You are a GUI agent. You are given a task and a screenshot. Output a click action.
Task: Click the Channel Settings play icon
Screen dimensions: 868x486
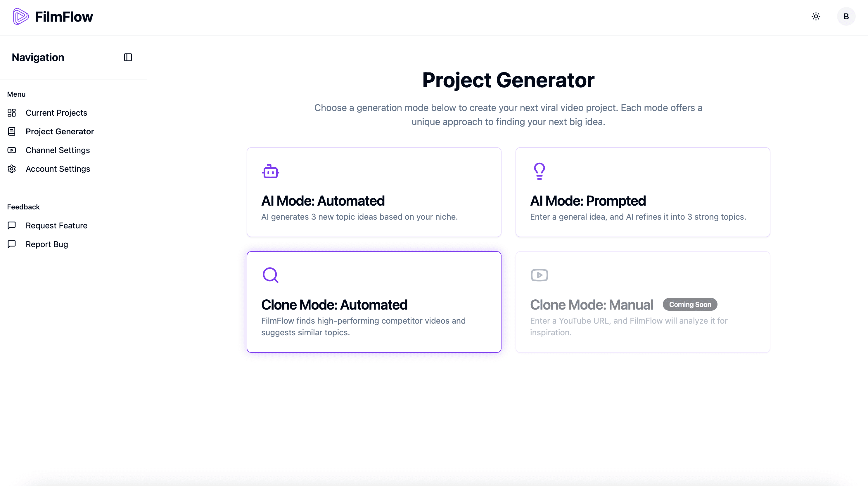(x=12, y=150)
